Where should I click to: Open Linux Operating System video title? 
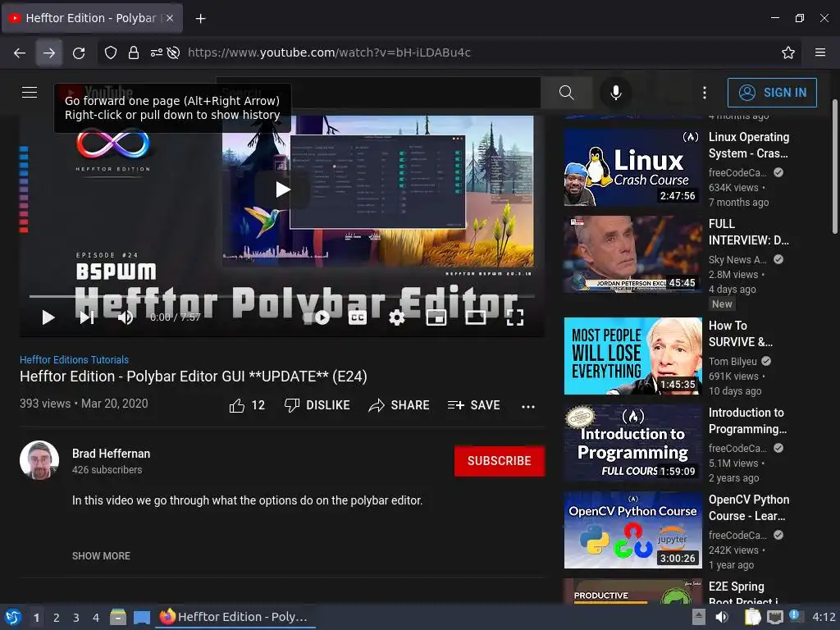point(748,145)
